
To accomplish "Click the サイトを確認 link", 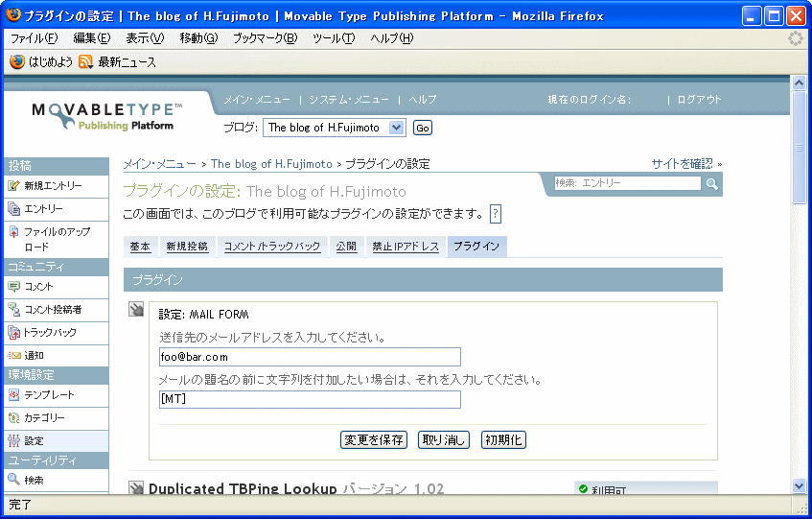I will click(683, 164).
